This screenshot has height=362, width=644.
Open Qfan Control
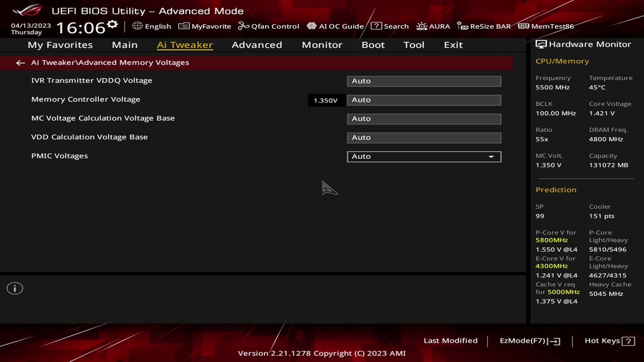click(x=269, y=26)
